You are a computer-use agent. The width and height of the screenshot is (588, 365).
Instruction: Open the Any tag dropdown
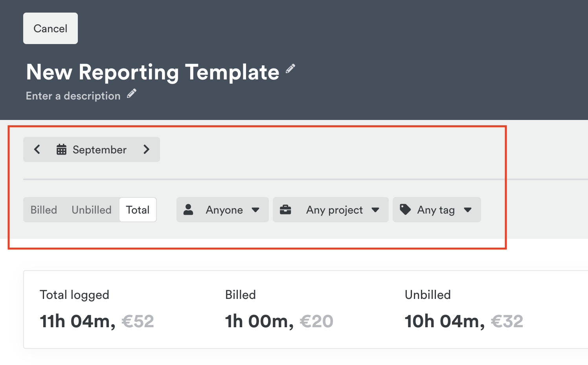click(436, 210)
